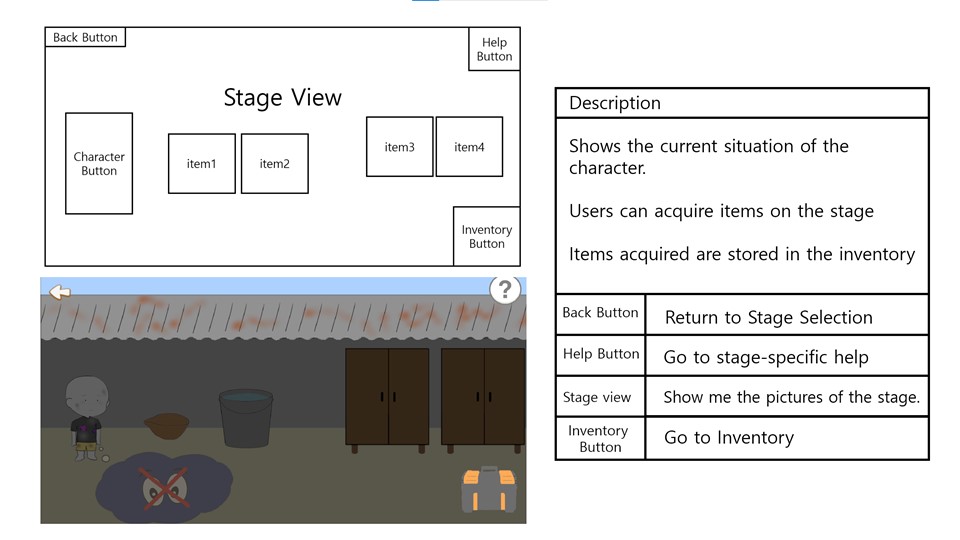Click the Character Button wireframe box
Image resolution: width=960 pixels, height=540 pixels.
[x=99, y=163]
